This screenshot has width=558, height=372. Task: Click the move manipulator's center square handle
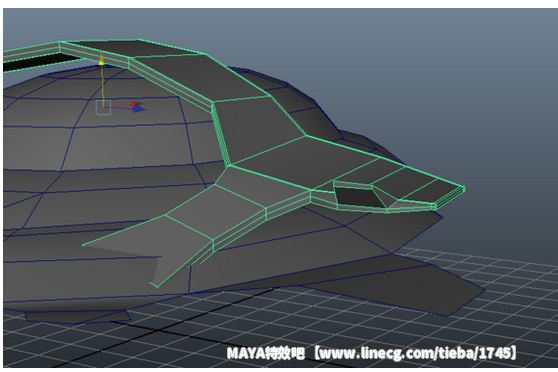click(103, 108)
